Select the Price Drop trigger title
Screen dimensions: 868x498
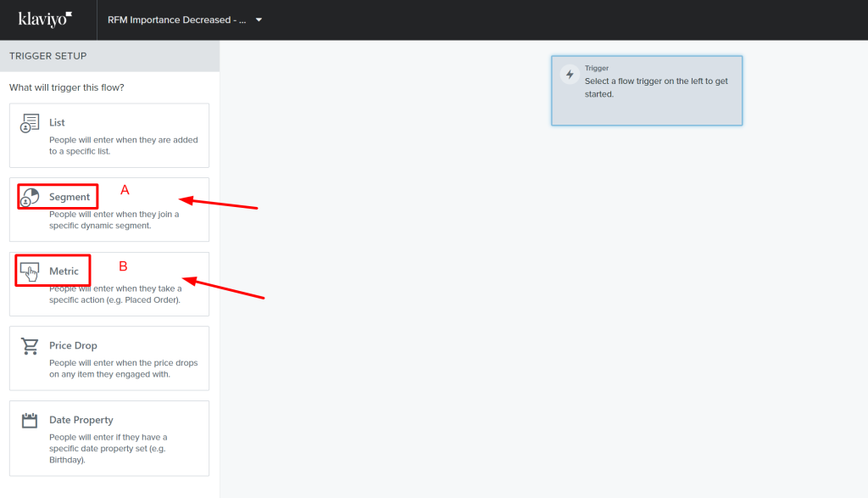[73, 346]
